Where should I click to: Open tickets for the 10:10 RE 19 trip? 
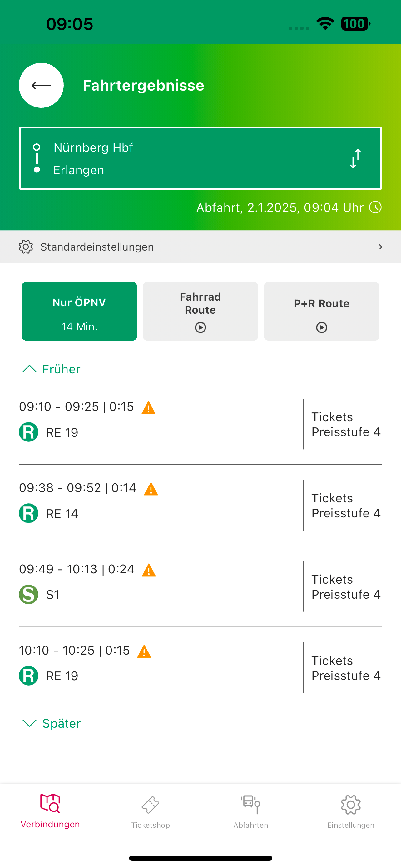point(346,668)
